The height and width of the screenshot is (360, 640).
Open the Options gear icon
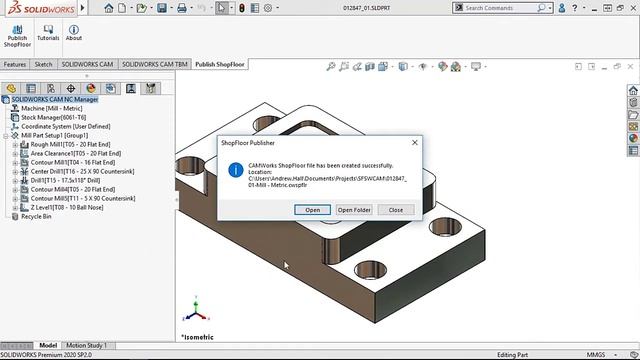point(268,8)
